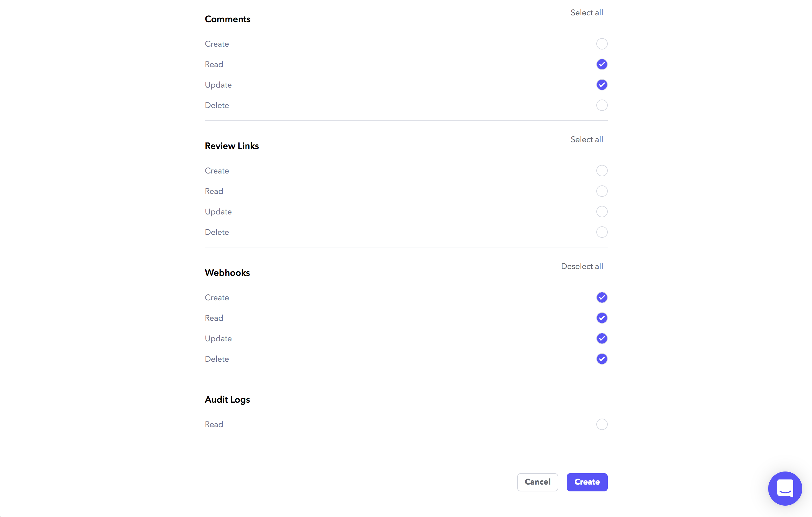Open the chat support widget

(785, 488)
